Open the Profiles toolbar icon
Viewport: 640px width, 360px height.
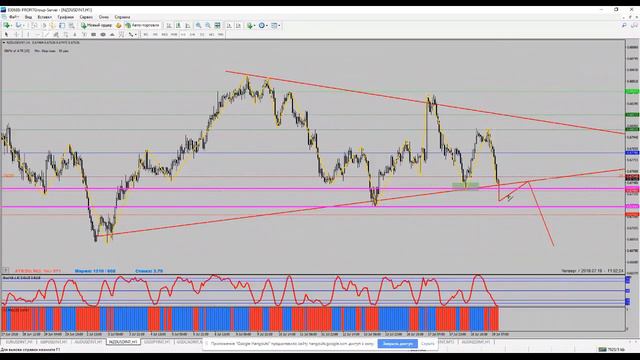point(18,25)
